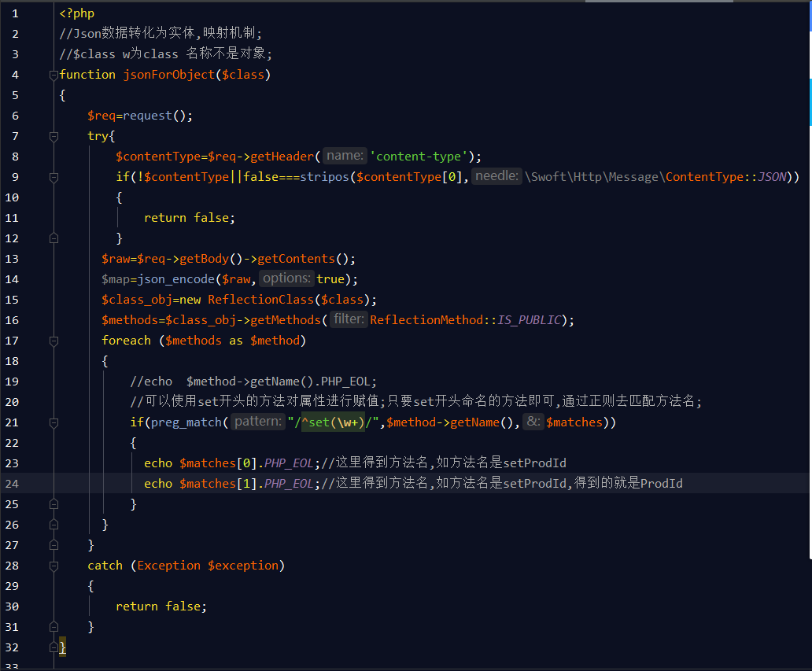Click the 'getContents()' method call

(x=304, y=260)
